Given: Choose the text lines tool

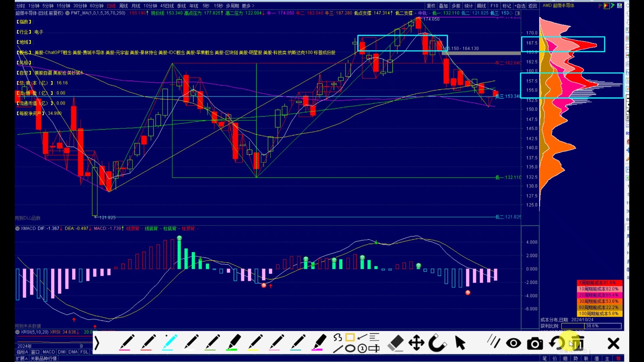Looking at the screenshot, I should tap(374, 337).
